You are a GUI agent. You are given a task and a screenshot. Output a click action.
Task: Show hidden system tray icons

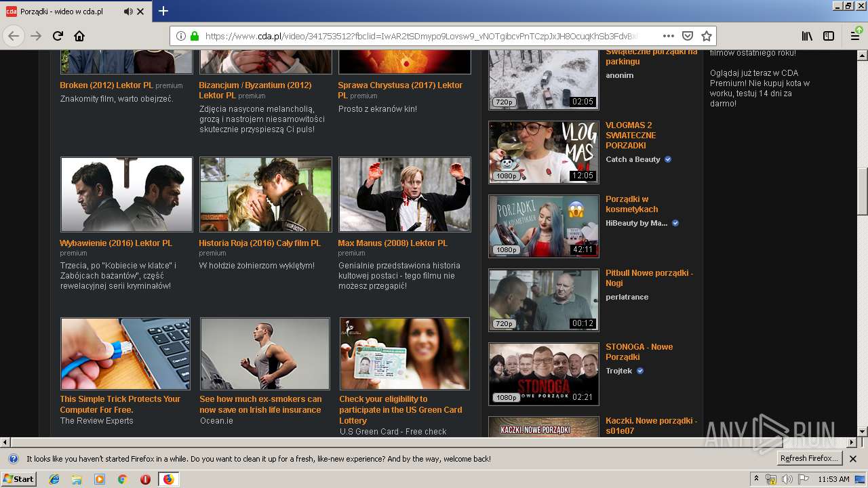[756, 479]
